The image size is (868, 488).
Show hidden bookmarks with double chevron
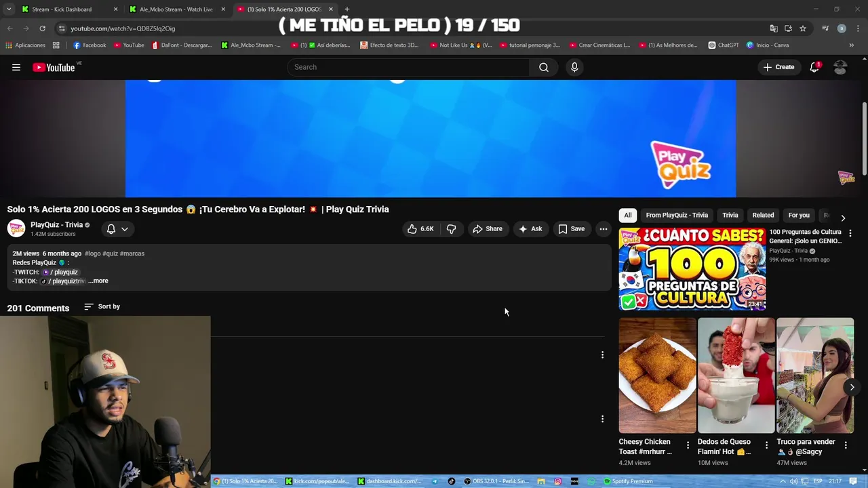click(x=852, y=45)
